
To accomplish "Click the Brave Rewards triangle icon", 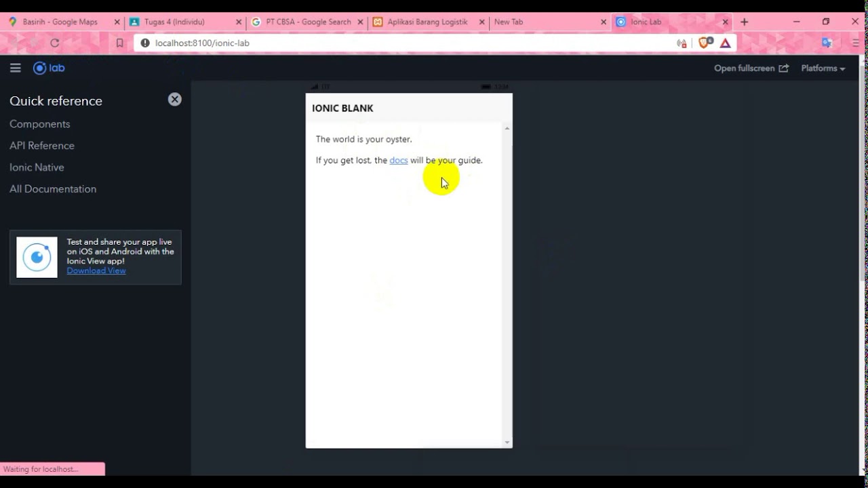I will pyautogui.click(x=726, y=43).
